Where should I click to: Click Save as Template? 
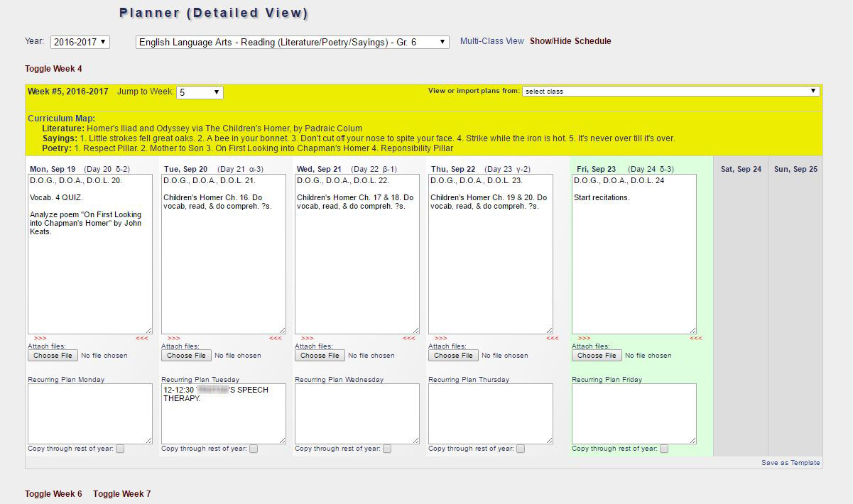(790, 463)
